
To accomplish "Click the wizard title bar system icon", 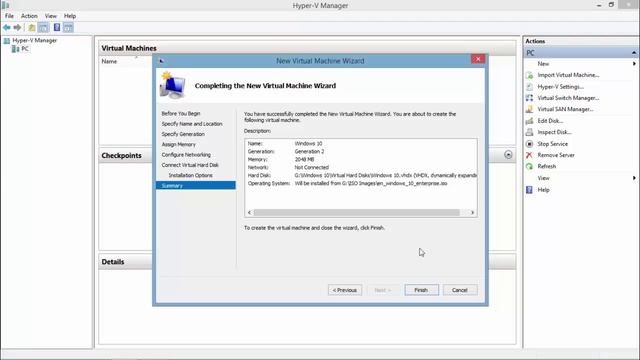I will pyautogui.click(x=161, y=61).
